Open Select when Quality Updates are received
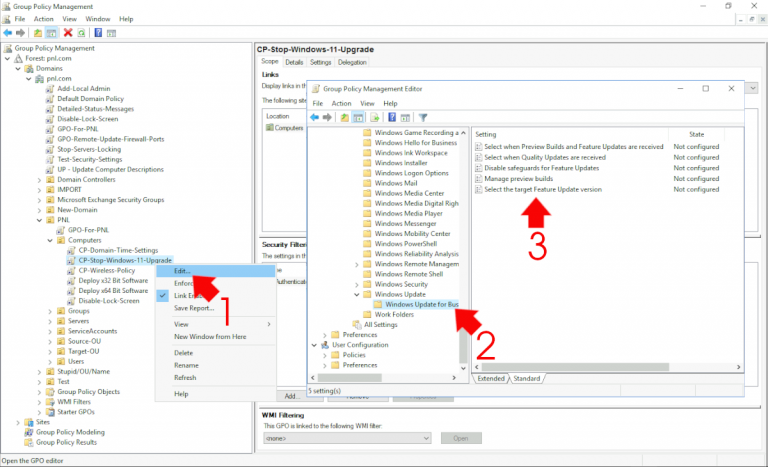Image resolution: width=768 pixels, height=467 pixels. coord(545,157)
